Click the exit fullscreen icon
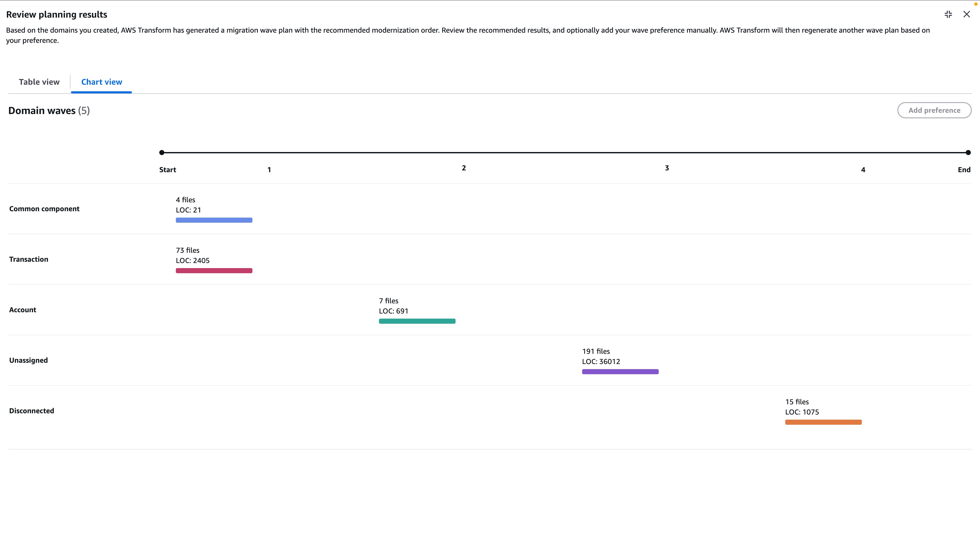The height and width of the screenshot is (551, 980). click(948, 14)
